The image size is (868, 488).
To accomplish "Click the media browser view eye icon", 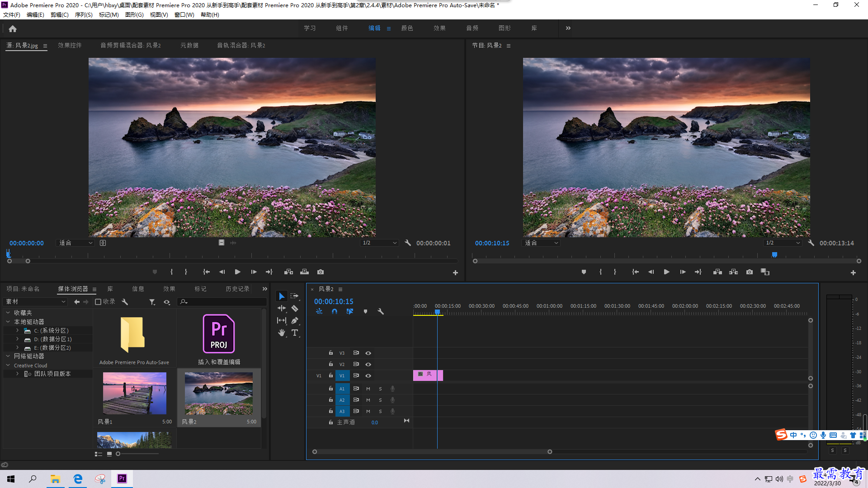I will click(x=167, y=302).
